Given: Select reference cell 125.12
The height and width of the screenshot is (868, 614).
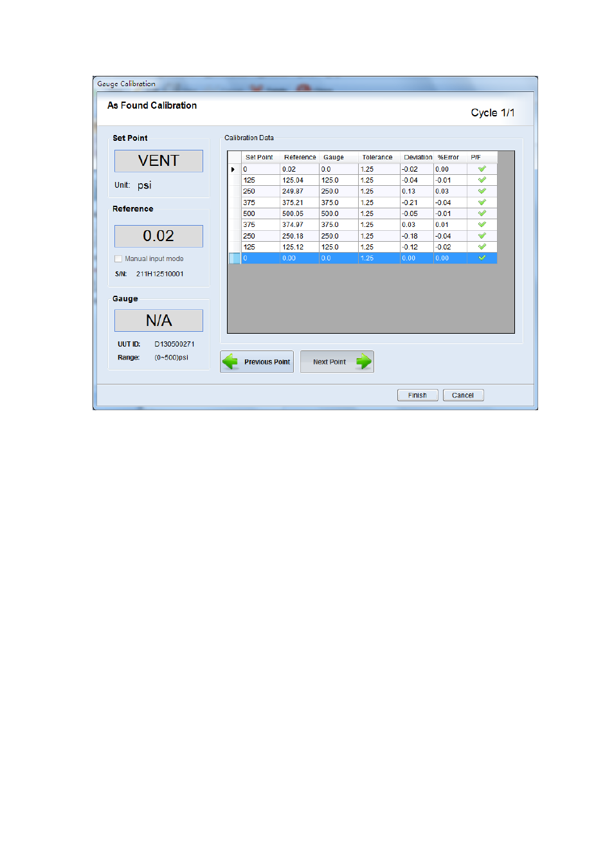Looking at the screenshot, I should point(300,247).
